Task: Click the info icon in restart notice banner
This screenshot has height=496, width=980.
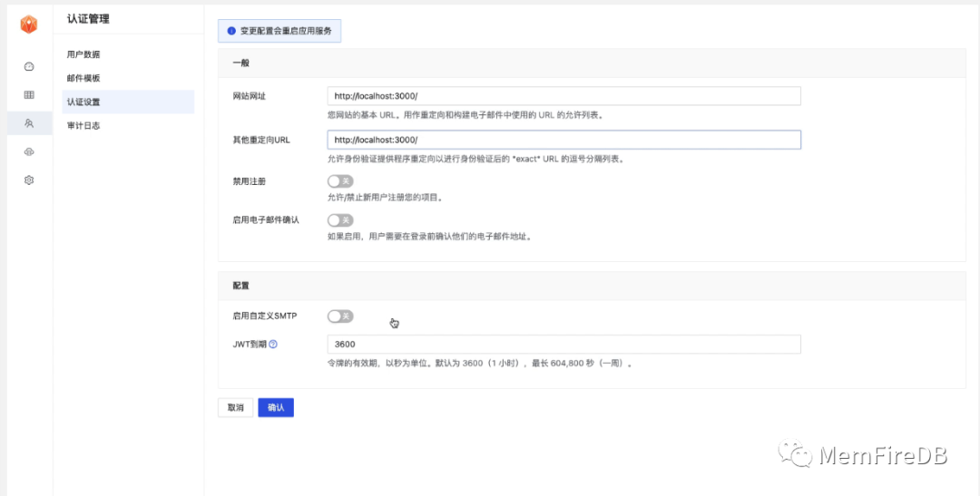Action: click(x=231, y=31)
